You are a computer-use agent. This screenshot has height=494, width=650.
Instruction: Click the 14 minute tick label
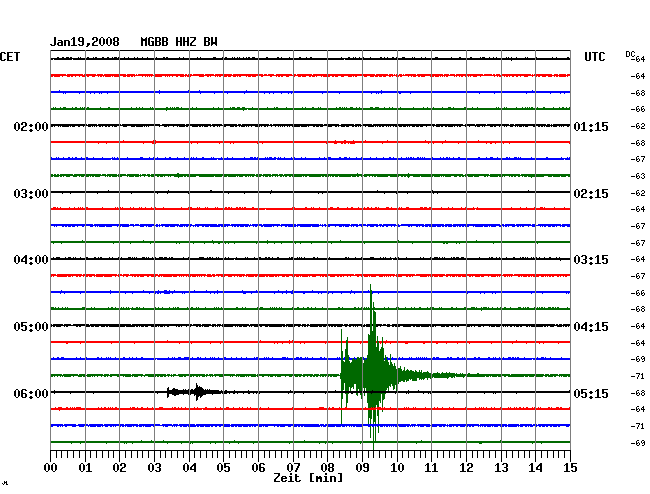[536, 467]
